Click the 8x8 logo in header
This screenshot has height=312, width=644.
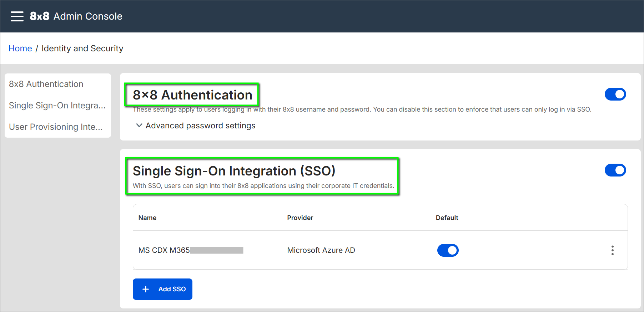point(39,16)
